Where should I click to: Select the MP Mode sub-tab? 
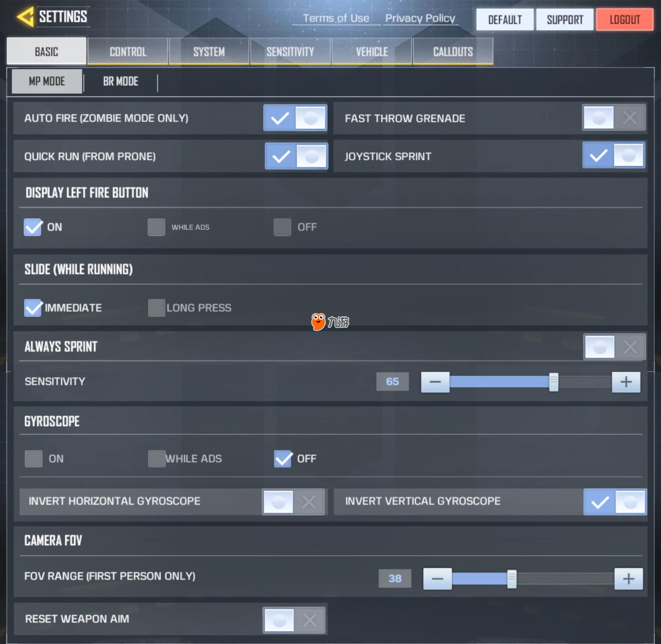[47, 81]
